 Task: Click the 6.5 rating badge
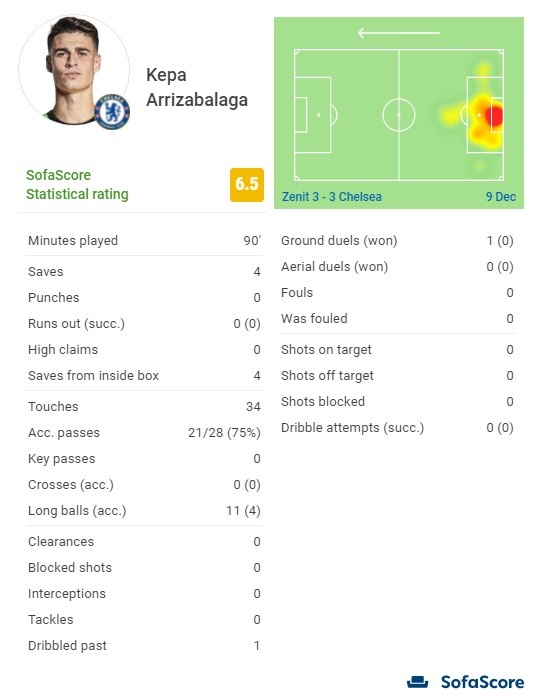[247, 185]
